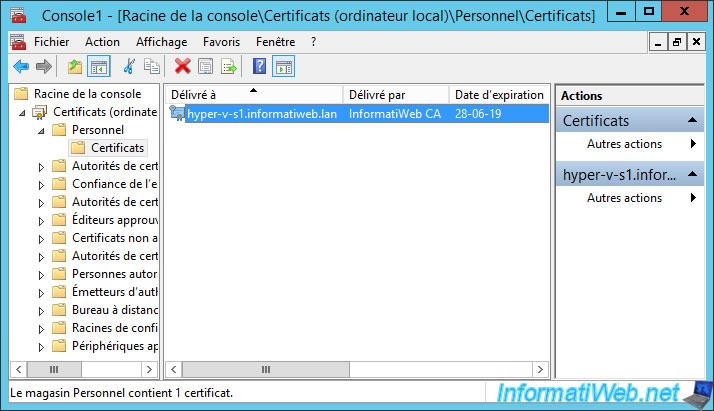Click list pane horizontal scrollbar thumb
The width and height of the screenshot is (714, 411).
tap(266, 369)
